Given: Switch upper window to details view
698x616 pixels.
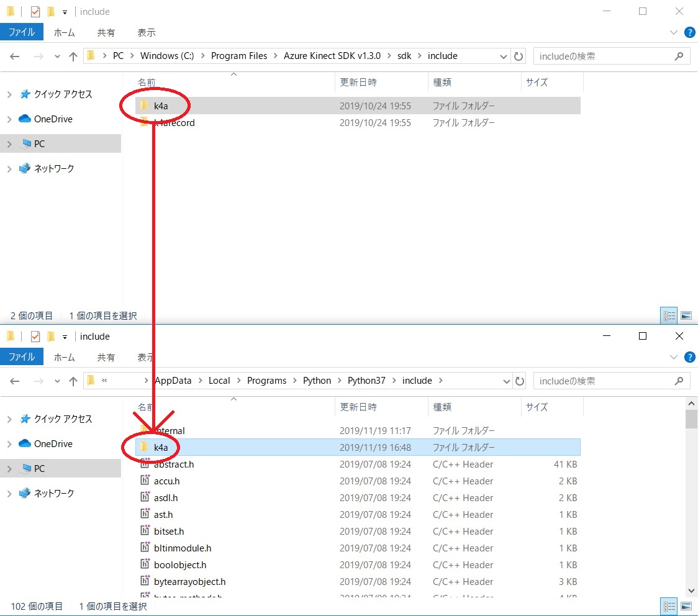Looking at the screenshot, I should tap(669, 315).
